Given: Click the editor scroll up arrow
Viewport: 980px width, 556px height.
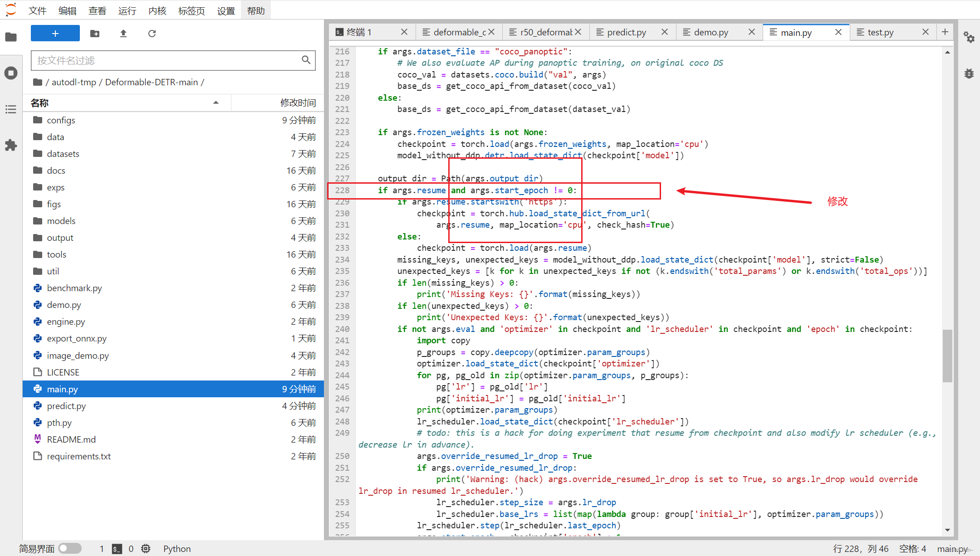Looking at the screenshot, I should [x=947, y=52].
